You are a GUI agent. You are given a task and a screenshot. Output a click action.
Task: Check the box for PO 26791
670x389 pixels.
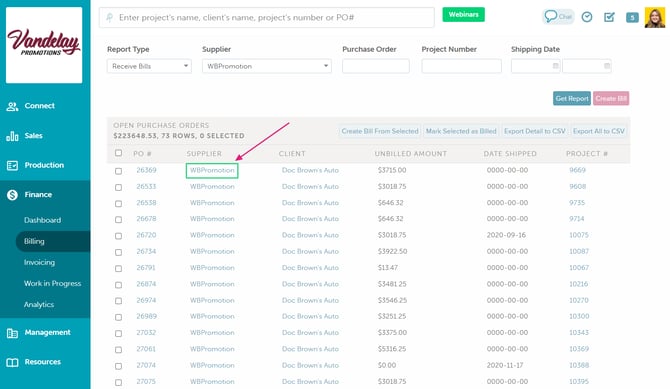click(x=118, y=268)
